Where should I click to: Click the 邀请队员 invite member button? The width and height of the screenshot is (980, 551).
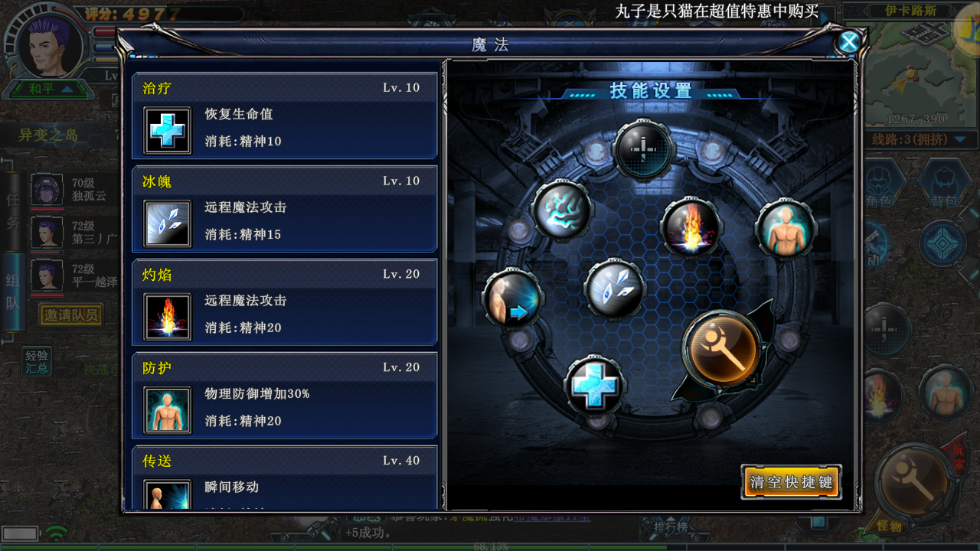[70, 315]
